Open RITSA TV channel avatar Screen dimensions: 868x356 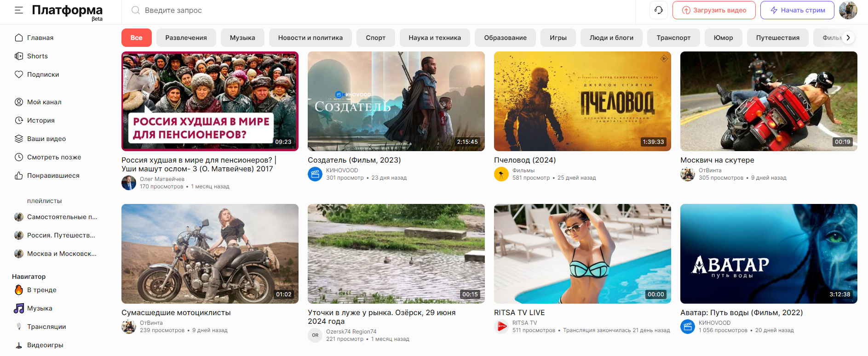point(501,327)
